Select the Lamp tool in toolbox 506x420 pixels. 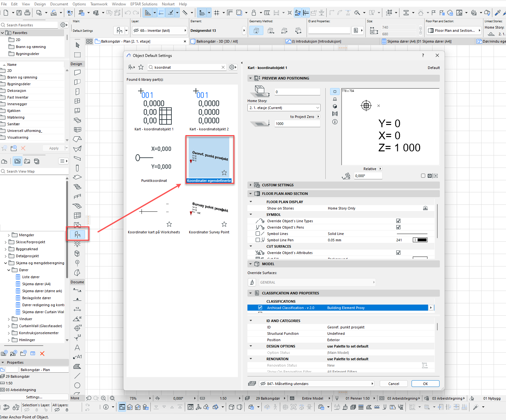(77, 244)
